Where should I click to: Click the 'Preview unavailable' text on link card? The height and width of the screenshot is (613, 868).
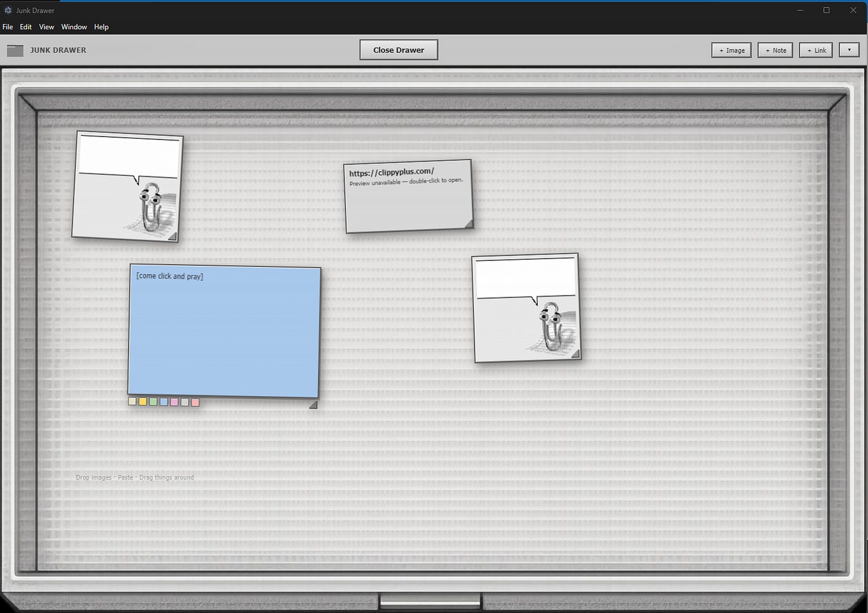[x=406, y=181]
